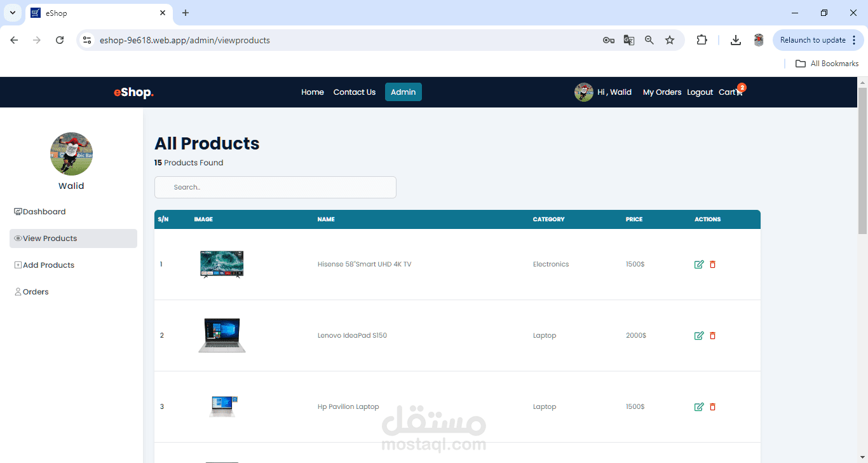The image size is (868, 463).
Task: Open the Chrome profile avatar
Action: tap(759, 40)
